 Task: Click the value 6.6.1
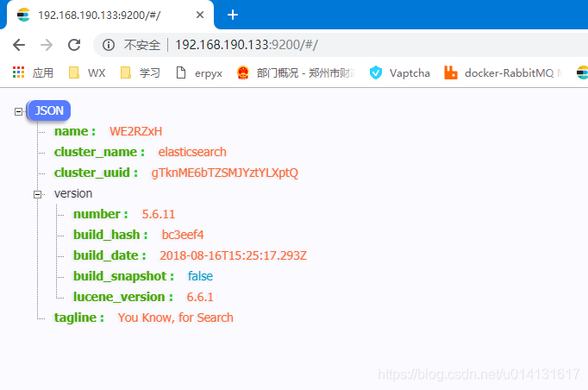[200, 297]
